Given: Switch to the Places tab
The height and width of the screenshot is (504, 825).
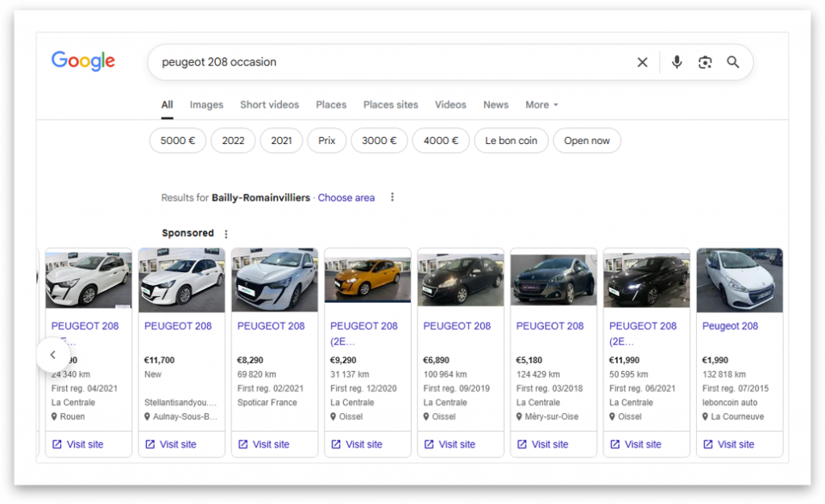Looking at the screenshot, I should pyautogui.click(x=331, y=105).
